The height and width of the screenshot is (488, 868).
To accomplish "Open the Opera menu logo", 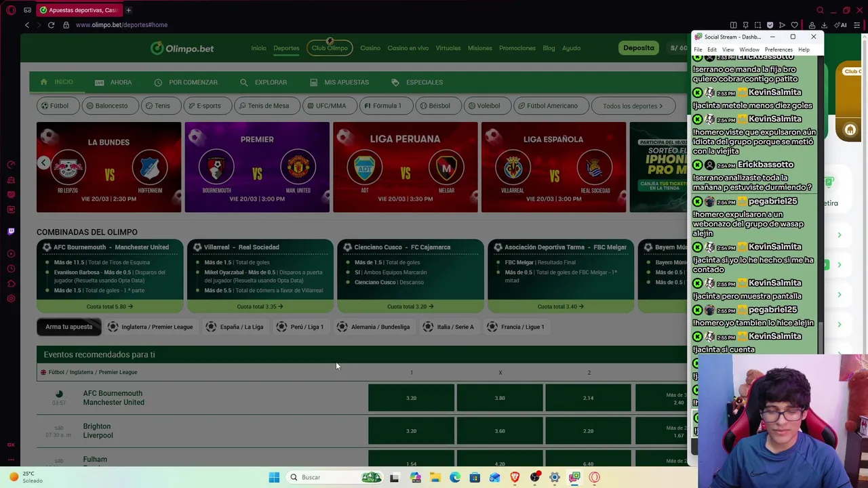I will [11, 10].
